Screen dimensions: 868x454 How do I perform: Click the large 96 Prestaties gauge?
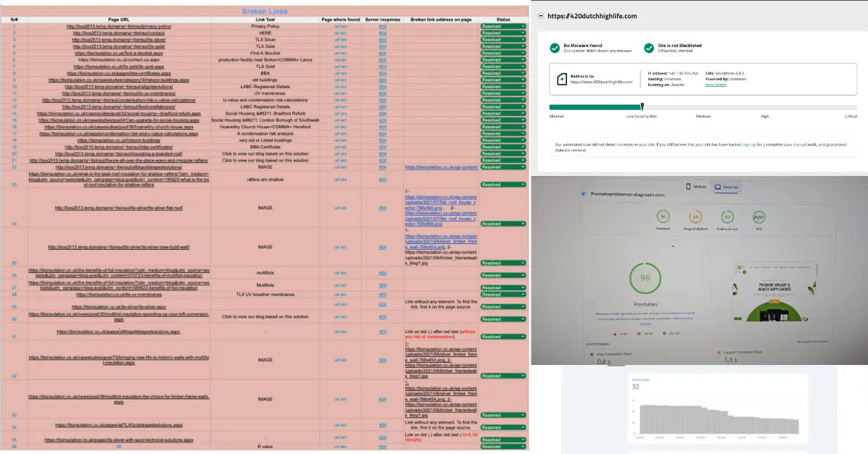645,279
